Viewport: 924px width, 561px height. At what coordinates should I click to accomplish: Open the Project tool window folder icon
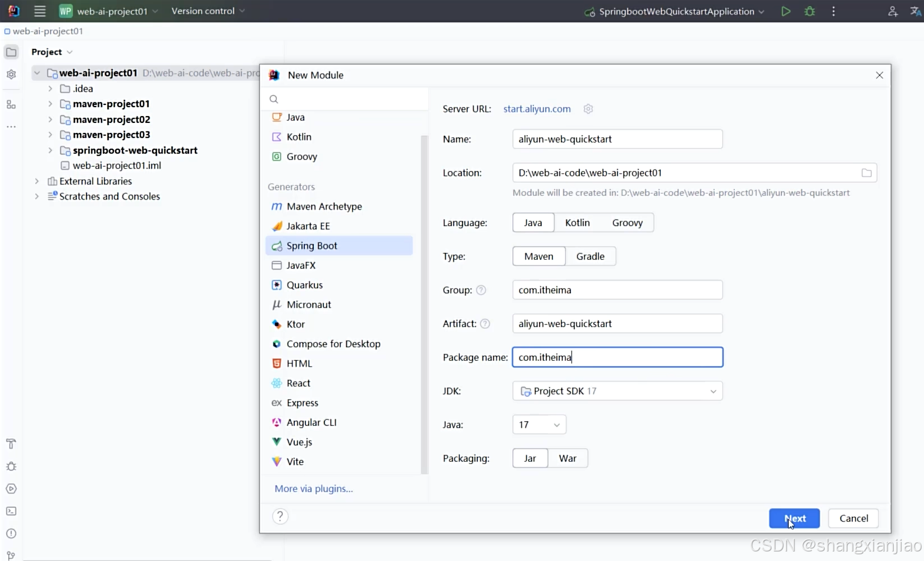coord(11,52)
